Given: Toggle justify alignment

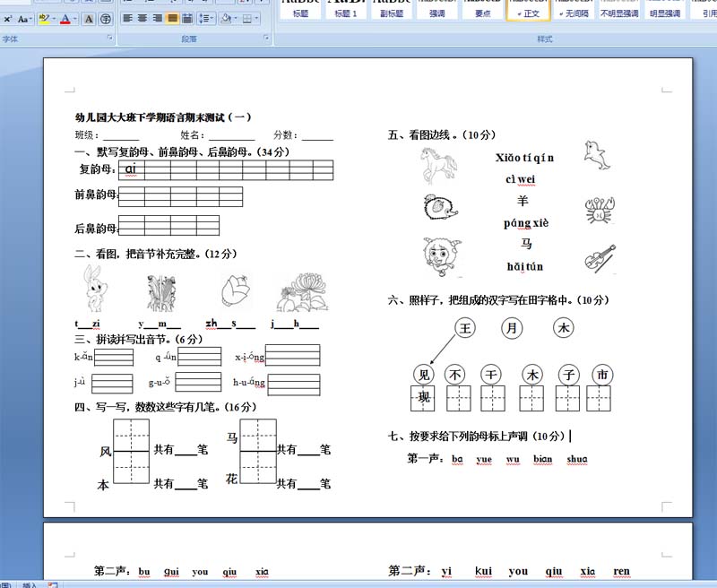Looking at the screenshot, I should [x=172, y=18].
